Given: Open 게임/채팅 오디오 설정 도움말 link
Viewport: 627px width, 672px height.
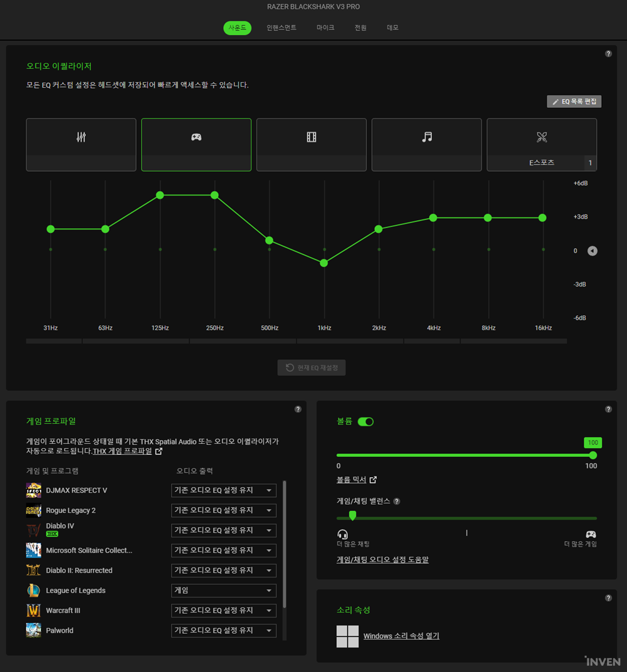Looking at the screenshot, I should click(382, 560).
